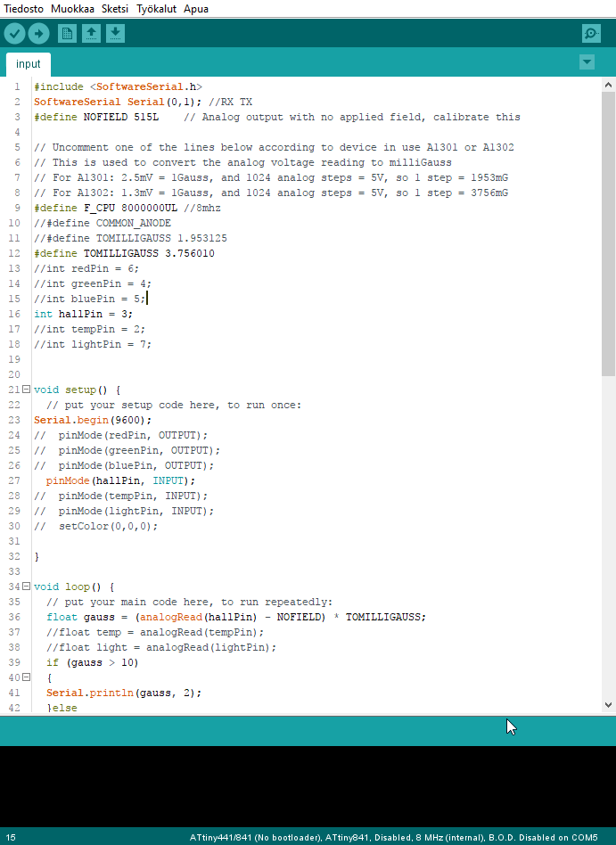Collapse the setup() function fold marker
616x845 pixels.
(26, 390)
